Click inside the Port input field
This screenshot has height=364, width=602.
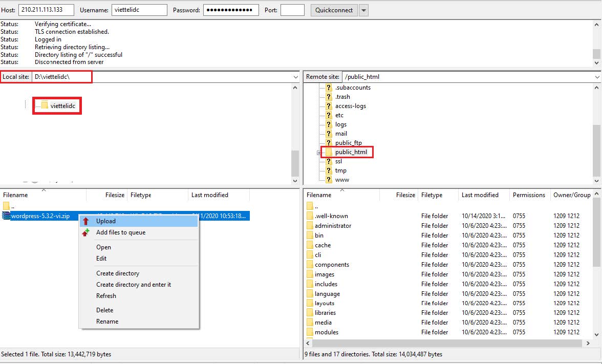pos(292,10)
